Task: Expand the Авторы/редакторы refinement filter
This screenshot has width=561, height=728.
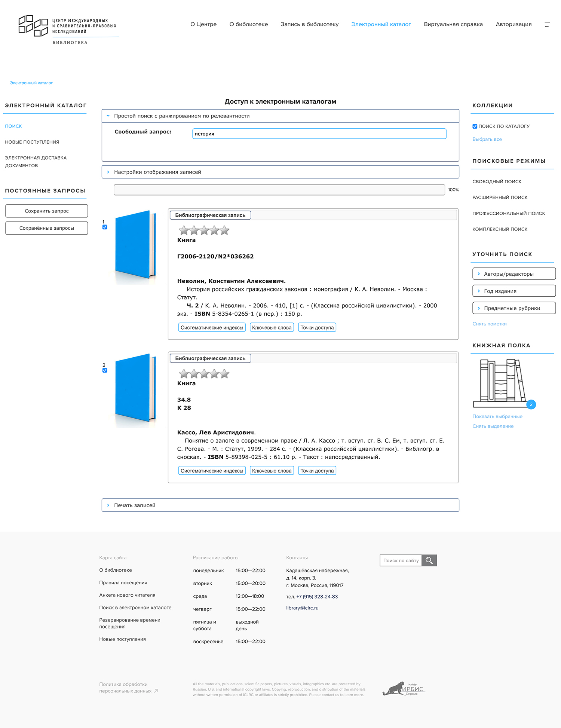Action: (x=509, y=274)
